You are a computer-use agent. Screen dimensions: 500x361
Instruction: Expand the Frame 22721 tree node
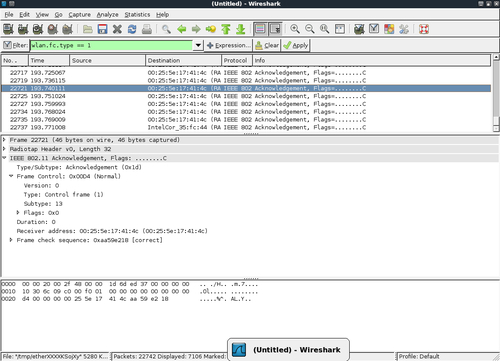5,140
